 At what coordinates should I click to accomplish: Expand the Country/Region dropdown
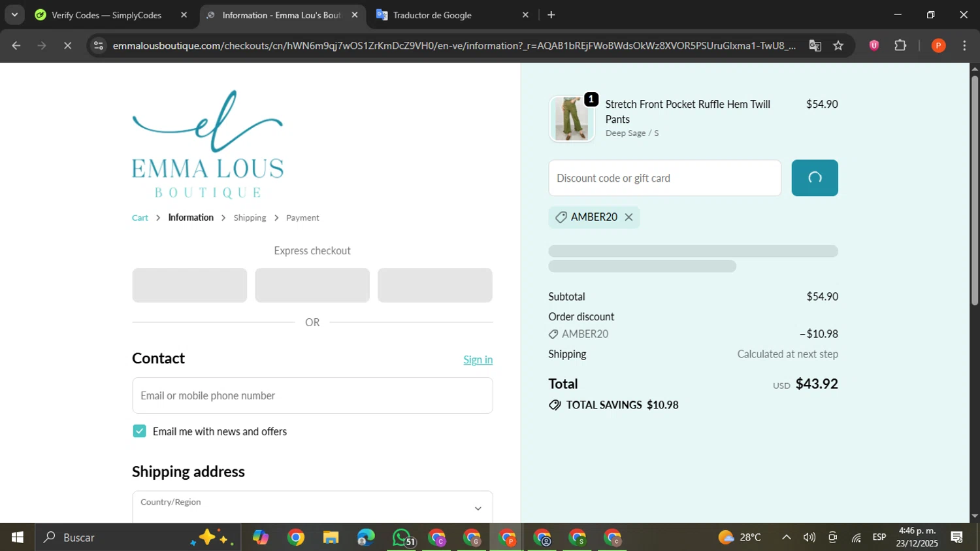[x=312, y=507]
